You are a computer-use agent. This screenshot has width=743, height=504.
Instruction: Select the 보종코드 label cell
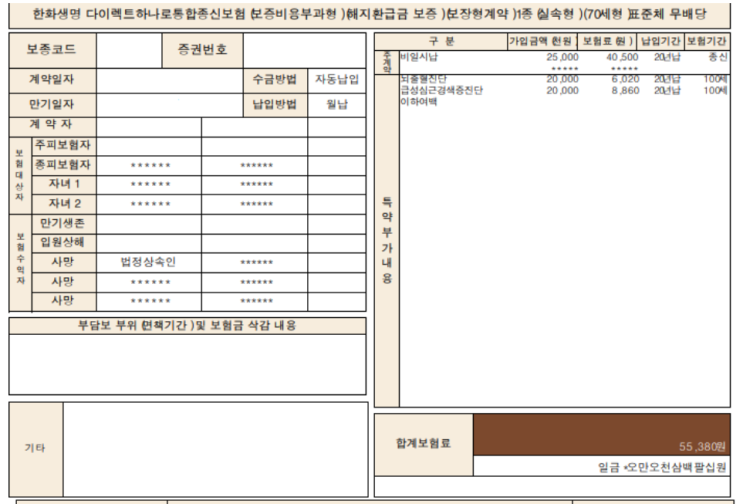[53, 50]
